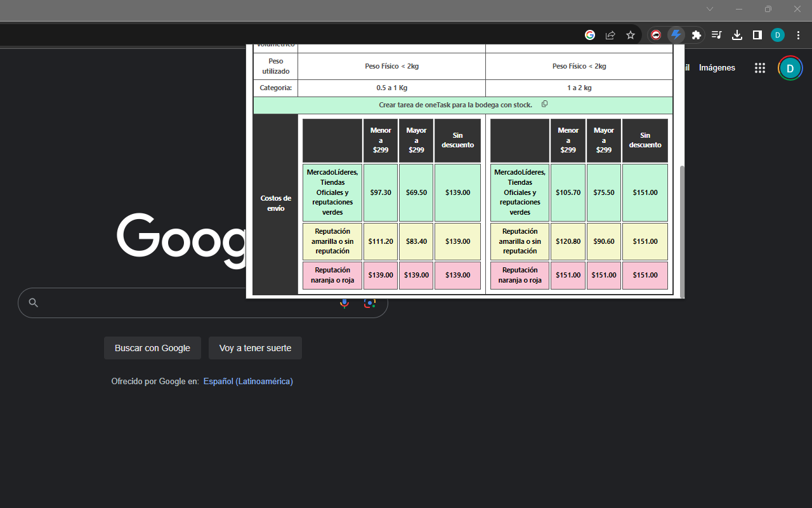
Task: Start voice search with the microphone icon
Action: click(344, 303)
